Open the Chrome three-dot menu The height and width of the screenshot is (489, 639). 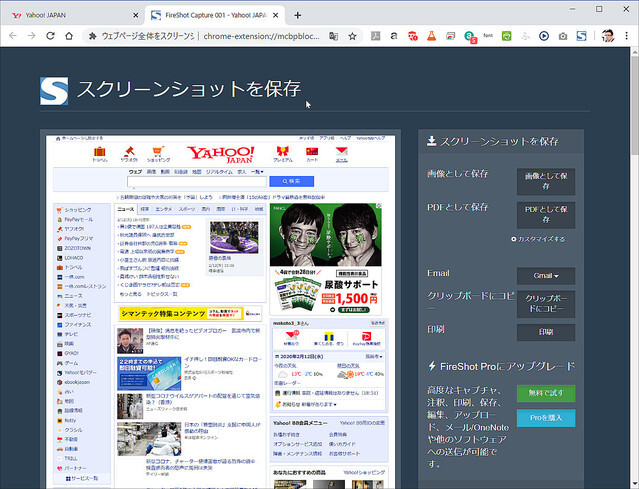pos(627,36)
